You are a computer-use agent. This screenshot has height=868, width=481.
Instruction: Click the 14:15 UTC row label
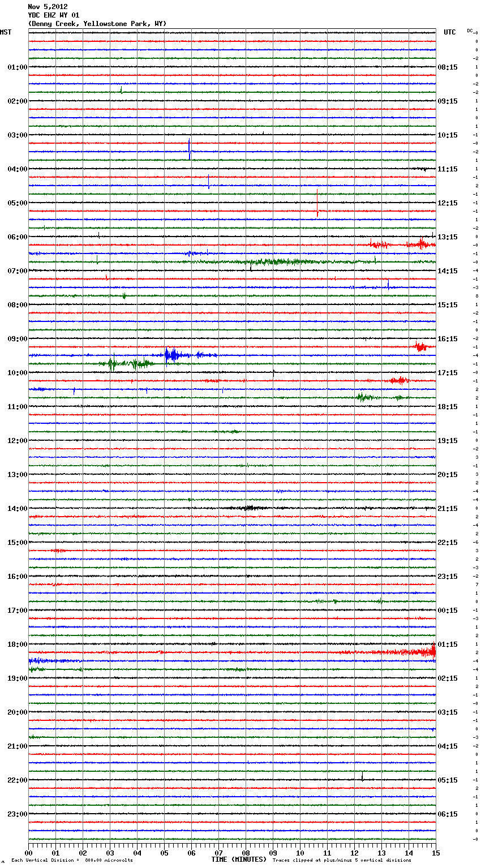click(x=448, y=271)
